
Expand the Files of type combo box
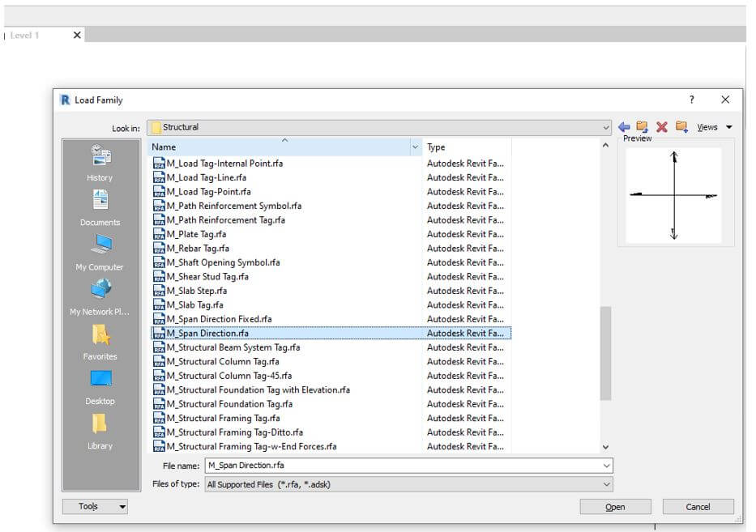click(x=605, y=484)
